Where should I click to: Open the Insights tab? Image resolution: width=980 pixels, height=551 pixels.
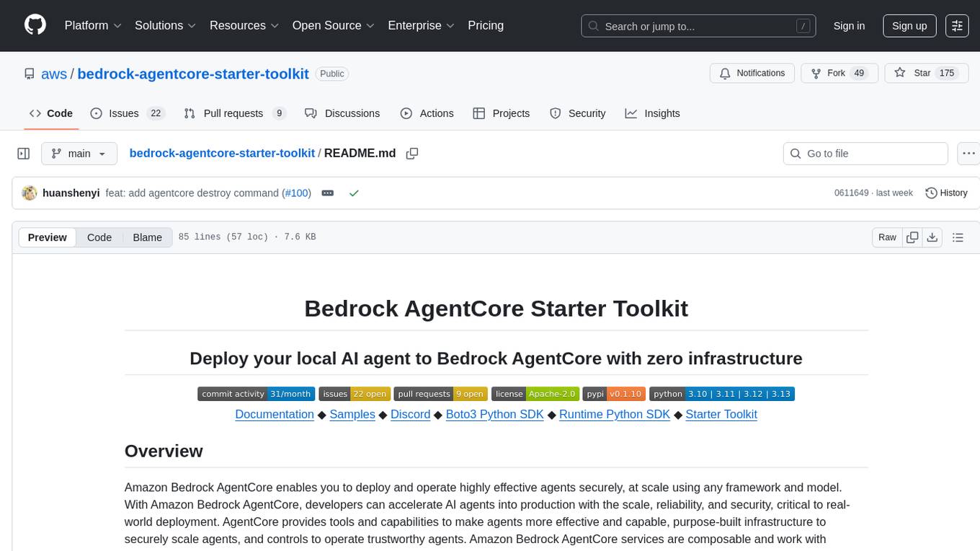652,113
